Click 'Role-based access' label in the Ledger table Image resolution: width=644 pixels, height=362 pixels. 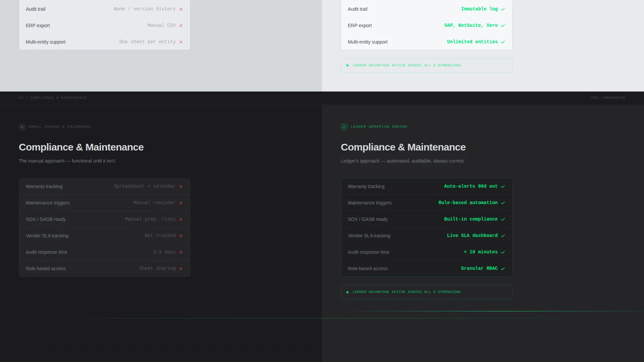(368, 268)
